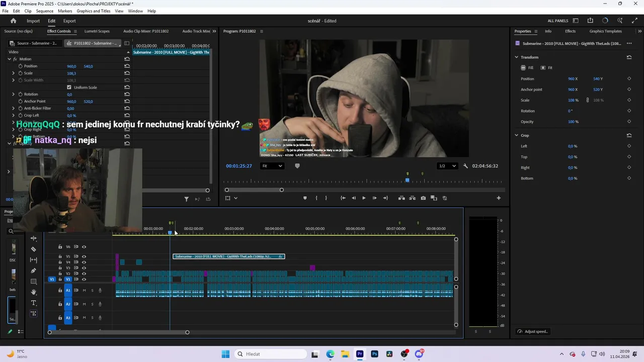Reset the Transform section in Properties
The height and width of the screenshot is (362, 644).
(x=629, y=57)
